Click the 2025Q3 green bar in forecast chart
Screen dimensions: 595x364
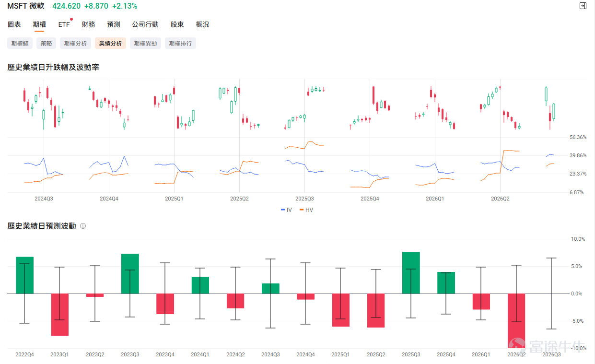[411, 273]
